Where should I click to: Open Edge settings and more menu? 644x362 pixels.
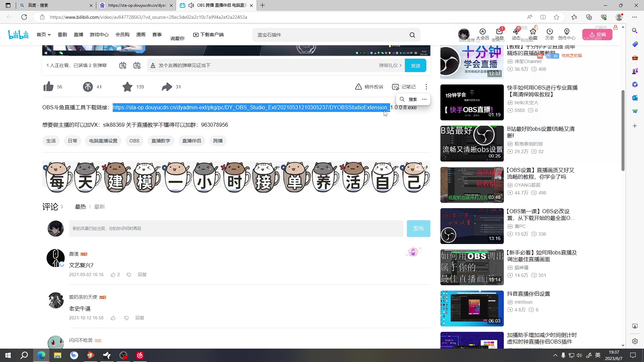pos(635,17)
